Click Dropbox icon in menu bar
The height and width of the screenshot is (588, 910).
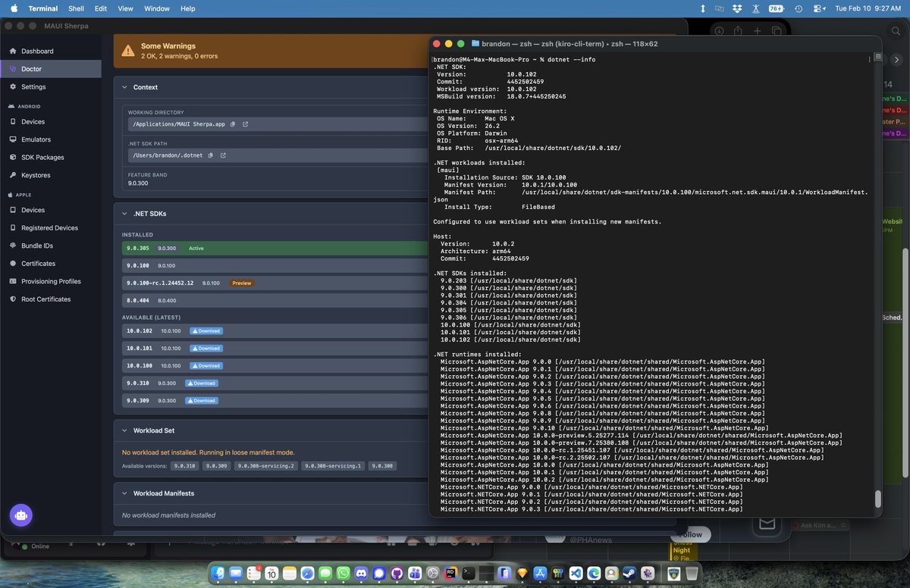737,8
